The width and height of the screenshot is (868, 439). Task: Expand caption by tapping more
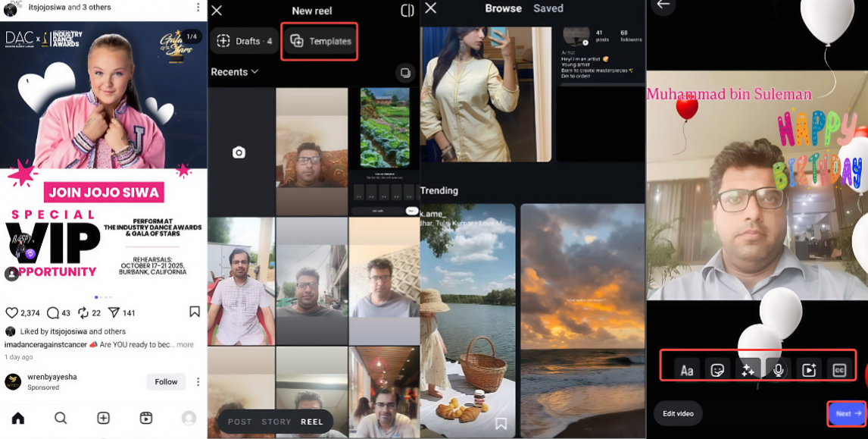(185, 345)
